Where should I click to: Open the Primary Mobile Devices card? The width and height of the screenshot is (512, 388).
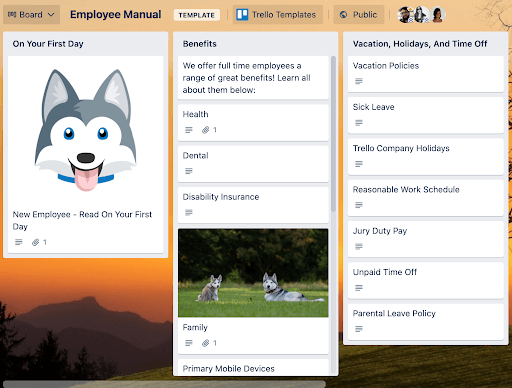click(x=253, y=367)
